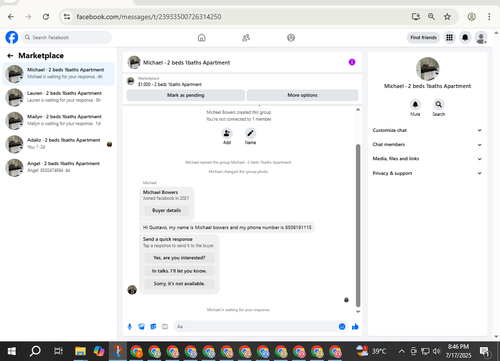Open Task View on the taskbar
This screenshot has width=500, height=361.
click(58, 351)
